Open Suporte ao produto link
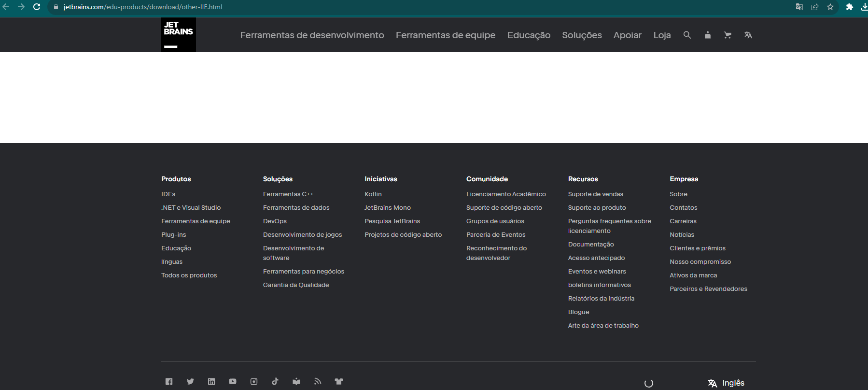Viewport: 868px width, 390px height. point(597,207)
